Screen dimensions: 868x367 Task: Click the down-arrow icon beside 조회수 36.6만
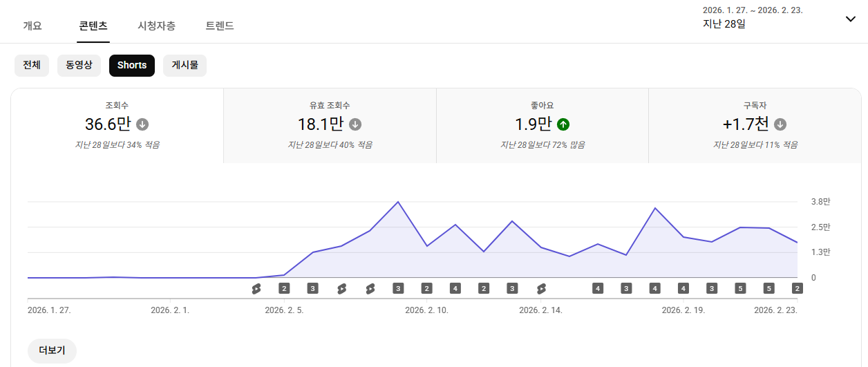point(142,124)
